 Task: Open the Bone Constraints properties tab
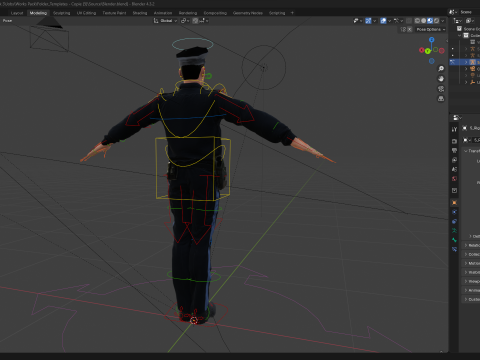[x=454, y=249]
